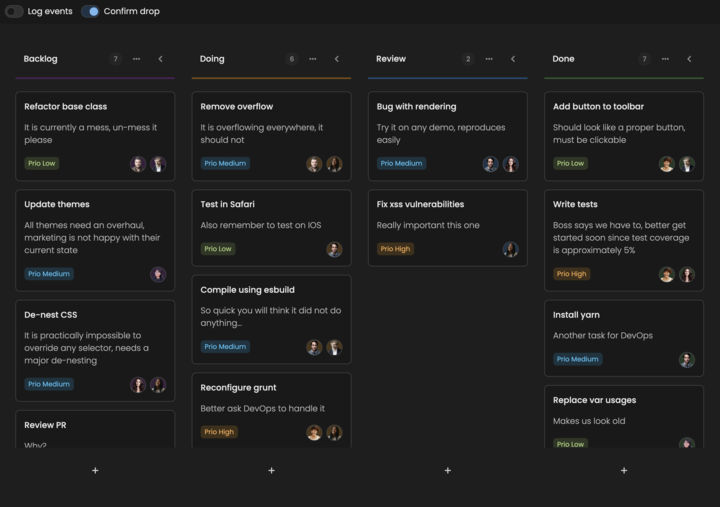Select the Fix xss vulnerabilities card
Viewport: 720px width, 507px height.
447,228
